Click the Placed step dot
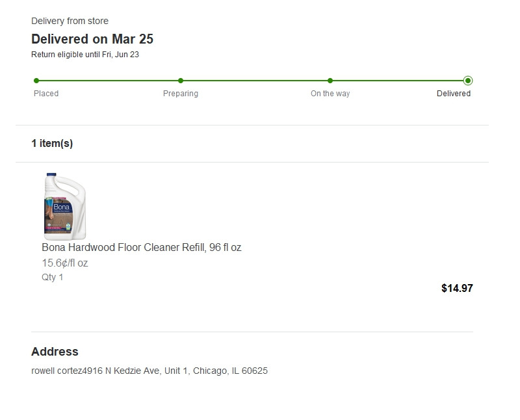Image resolution: width=520 pixels, height=420 pixels. [36, 81]
